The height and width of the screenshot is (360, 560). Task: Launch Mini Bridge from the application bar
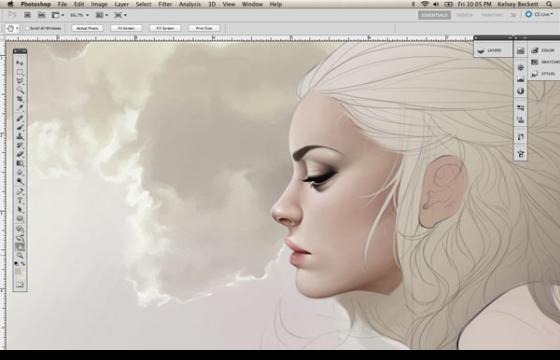tap(41, 15)
